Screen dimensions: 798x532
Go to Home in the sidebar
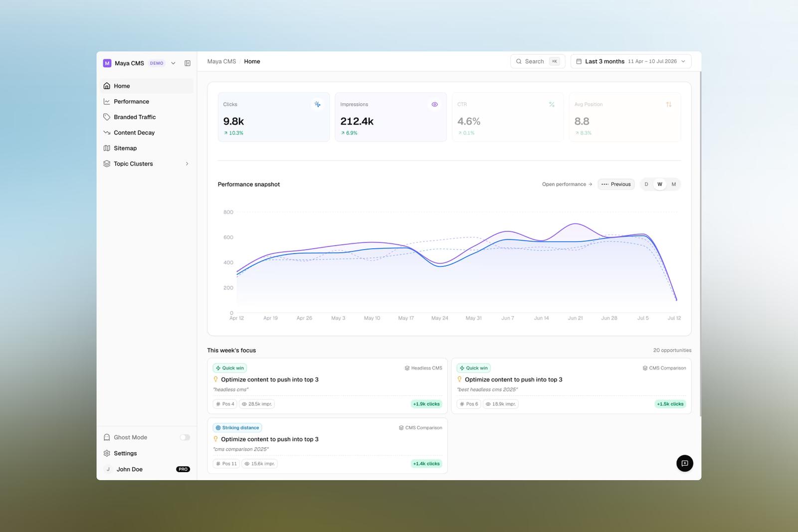[x=147, y=86]
